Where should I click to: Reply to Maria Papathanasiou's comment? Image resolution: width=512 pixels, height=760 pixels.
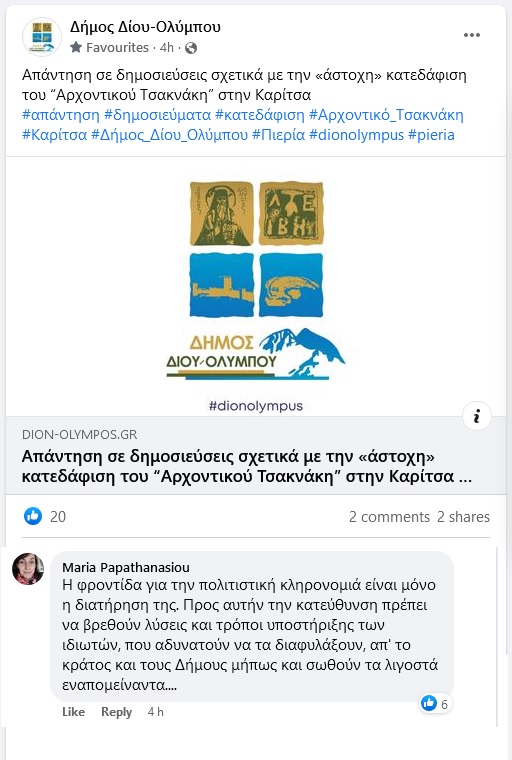click(116, 712)
